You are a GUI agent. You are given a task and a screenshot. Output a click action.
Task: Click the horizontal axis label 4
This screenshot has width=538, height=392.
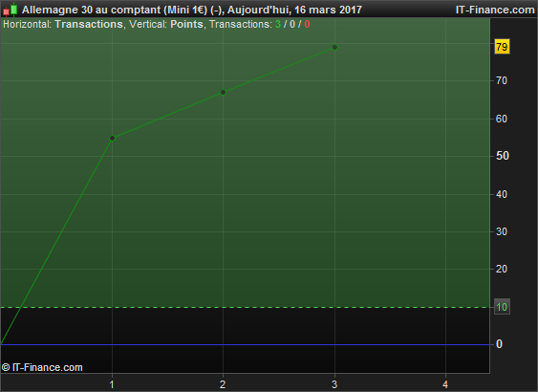(445, 384)
